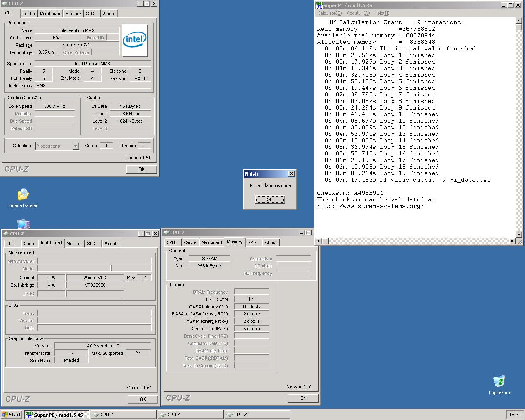Click the Core Speed 300.7 MHz field
This screenshot has height=420, width=525.
point(55,106)
